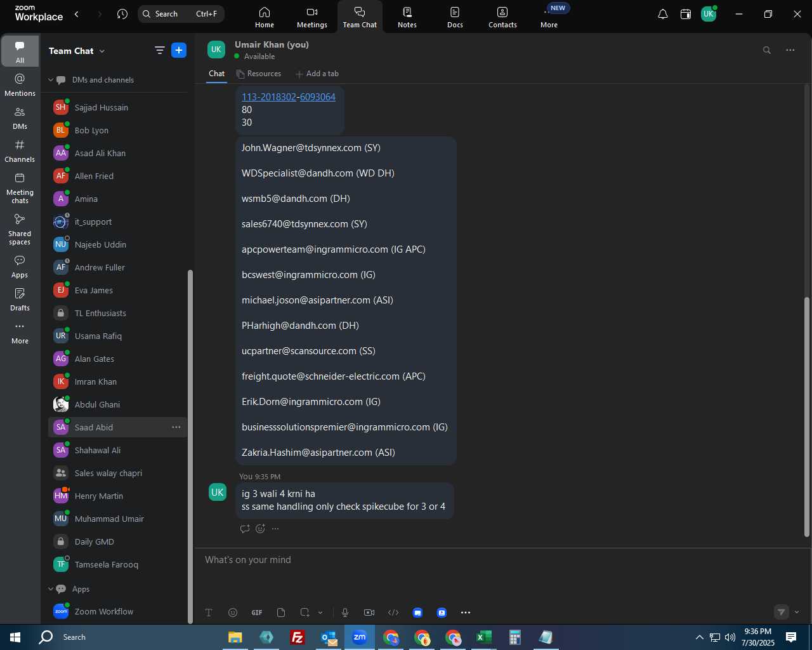
Task: Open Excel from the taskbar
Action: tap(483, 637)
